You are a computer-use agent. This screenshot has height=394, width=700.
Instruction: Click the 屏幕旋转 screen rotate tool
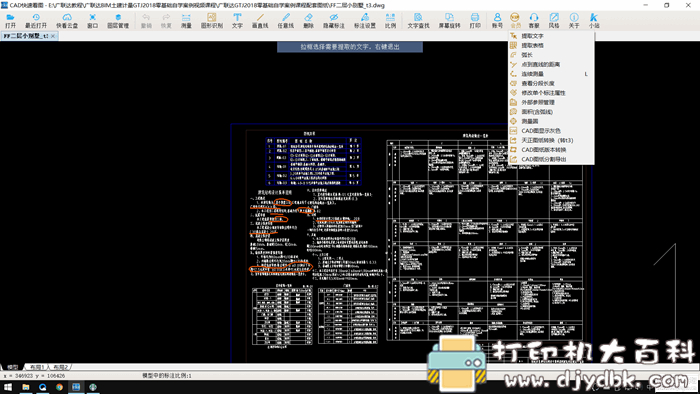(449, 21)
